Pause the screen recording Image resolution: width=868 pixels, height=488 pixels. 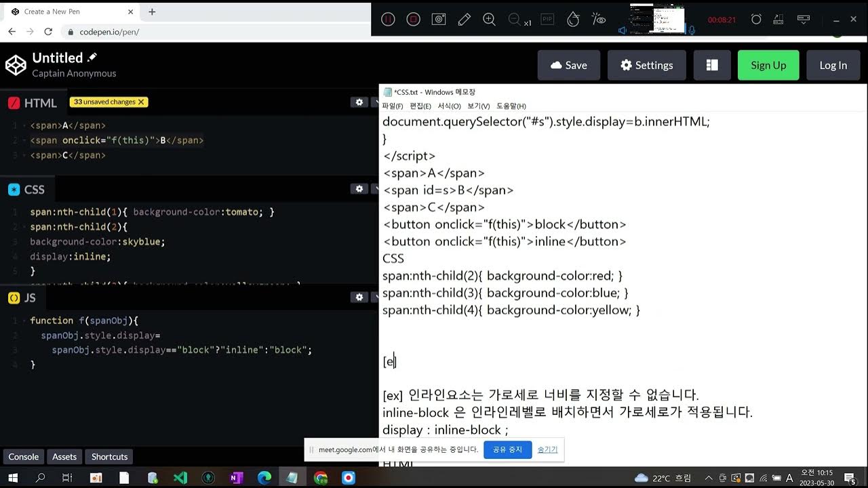click(387, 20)
